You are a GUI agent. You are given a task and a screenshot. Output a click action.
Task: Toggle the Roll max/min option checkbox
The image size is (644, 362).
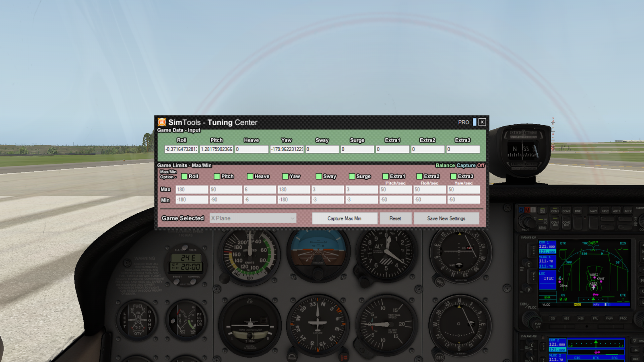tap(184, 176)
